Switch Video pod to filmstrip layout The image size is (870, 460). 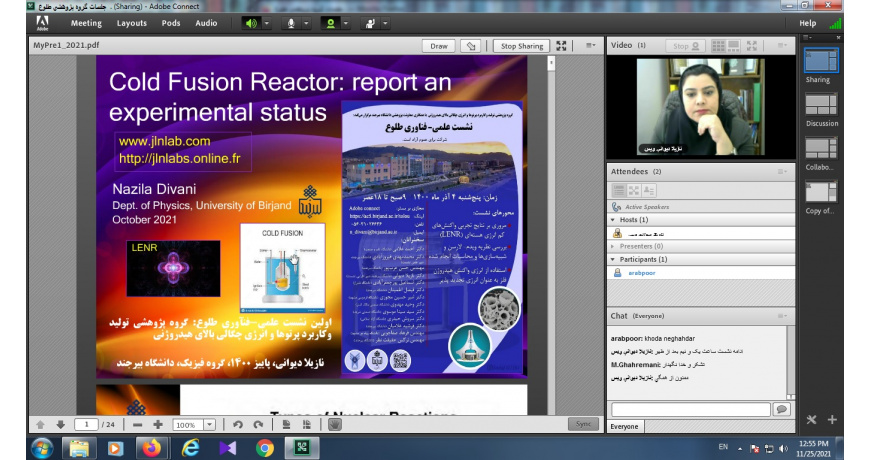(x=734, y=46)
